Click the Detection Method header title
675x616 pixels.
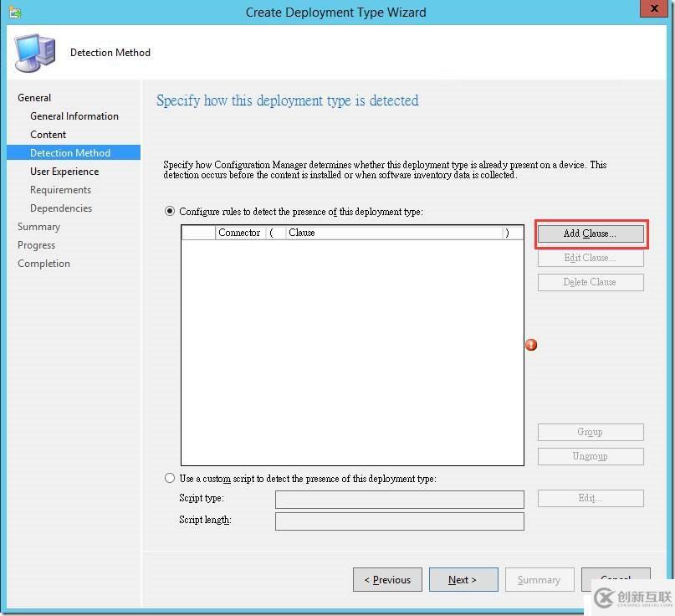110,53
